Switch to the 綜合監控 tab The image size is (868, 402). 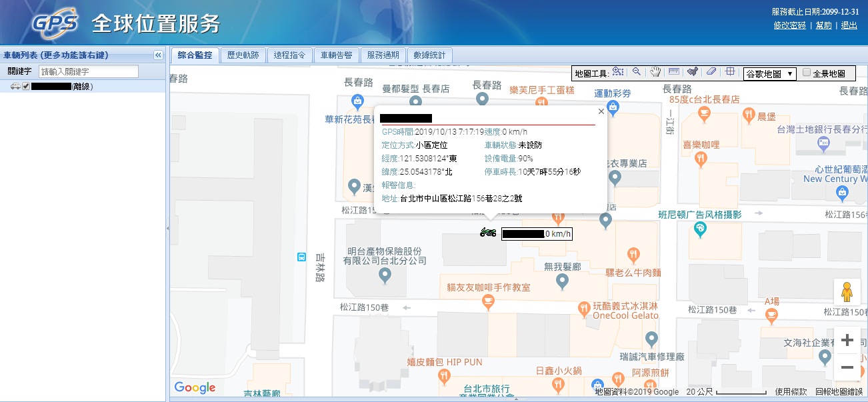click(x=195, y=55)
